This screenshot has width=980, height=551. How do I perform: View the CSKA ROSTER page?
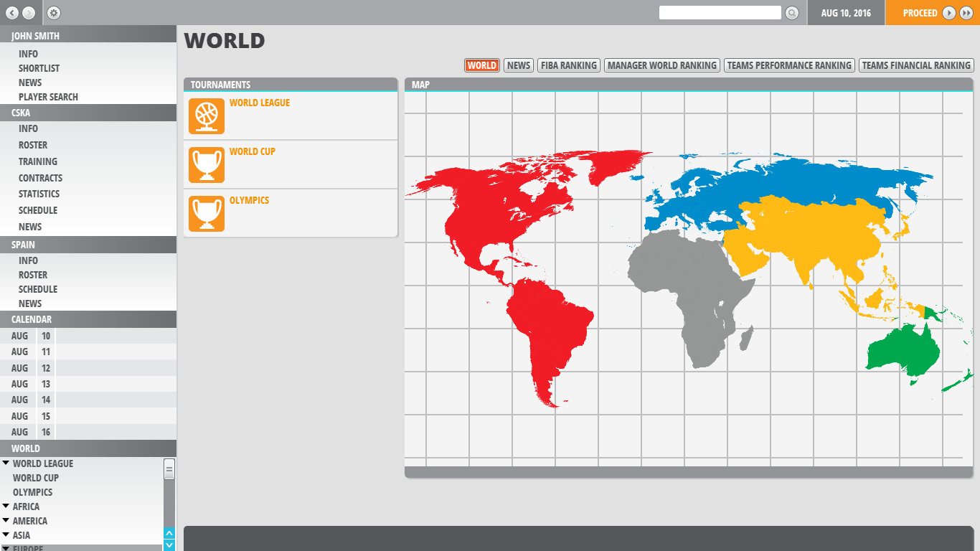point(33,145)
